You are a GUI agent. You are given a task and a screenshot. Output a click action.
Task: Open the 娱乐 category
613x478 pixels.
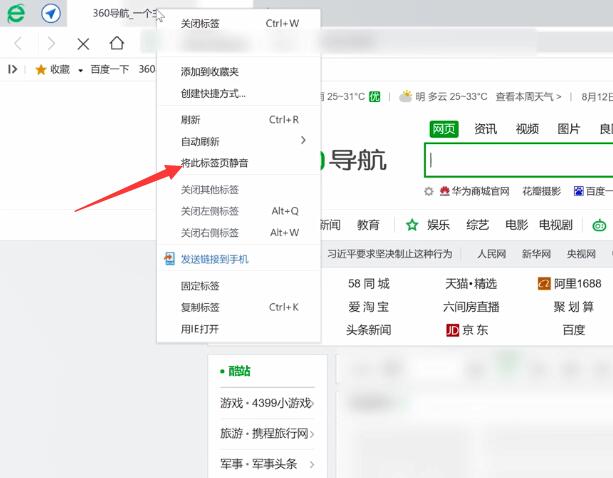pyautogui.click(x=438, y=225)
